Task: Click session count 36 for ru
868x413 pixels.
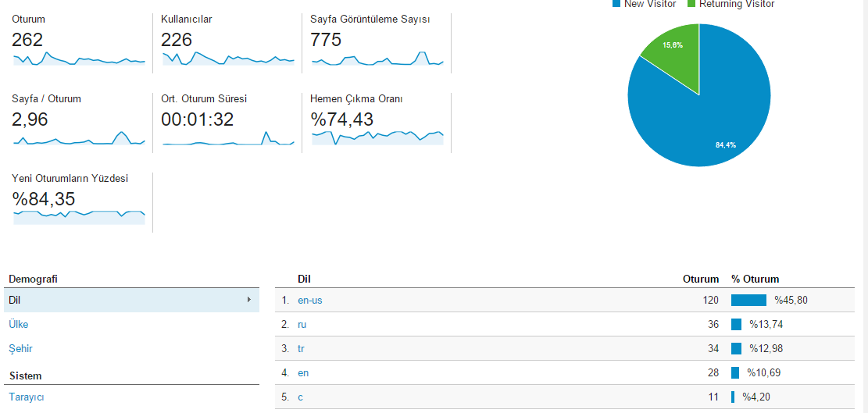Action: point(713,325)
